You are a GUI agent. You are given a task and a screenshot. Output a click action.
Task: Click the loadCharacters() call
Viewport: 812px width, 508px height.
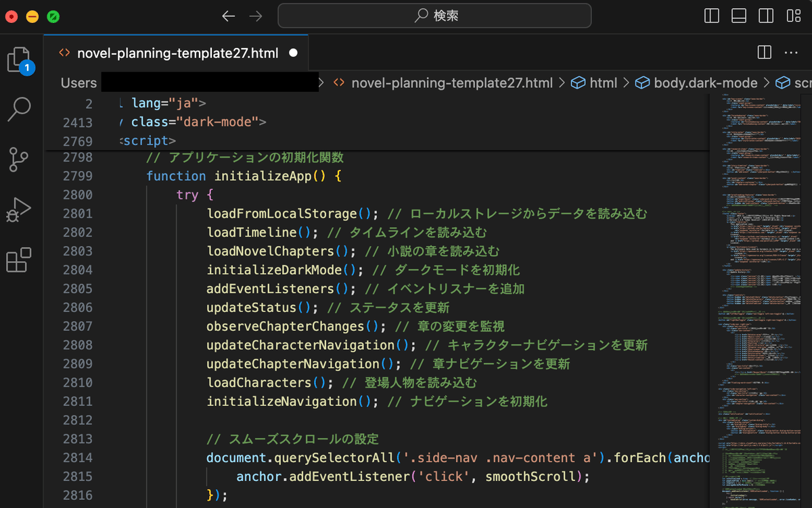[270, 383]
